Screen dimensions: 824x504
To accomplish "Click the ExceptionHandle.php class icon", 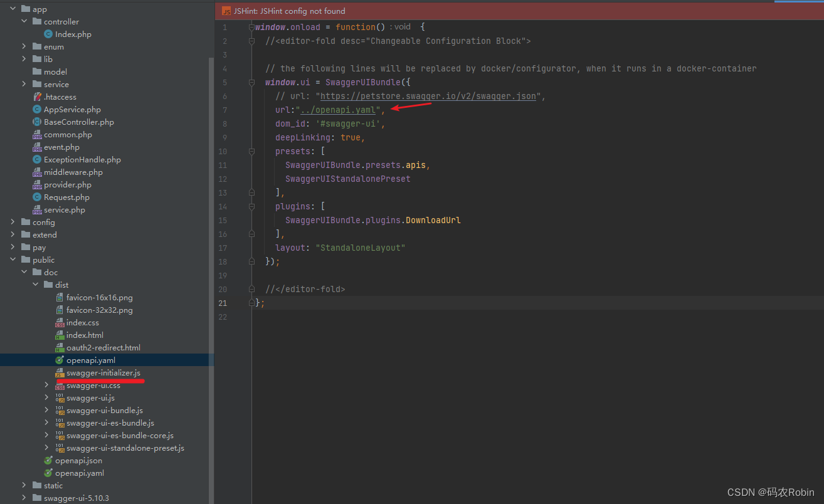I will click(x=37, y=159).
